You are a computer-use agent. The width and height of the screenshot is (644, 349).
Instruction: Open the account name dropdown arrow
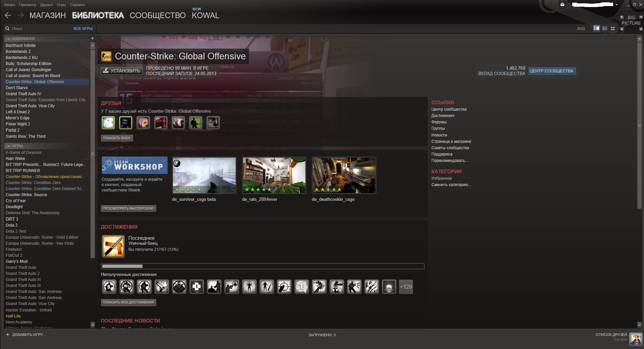tap(617, 5)
